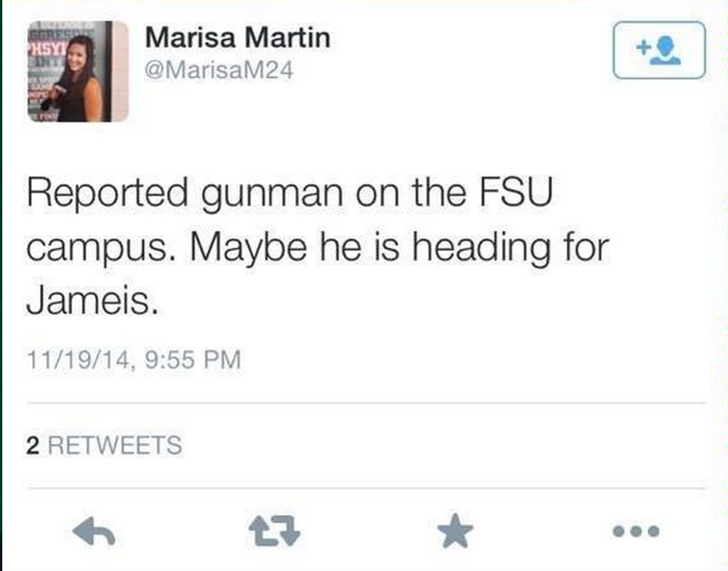728x571 pixels.
Task: Open the three-dot more options menu
Action: (637, 531)
